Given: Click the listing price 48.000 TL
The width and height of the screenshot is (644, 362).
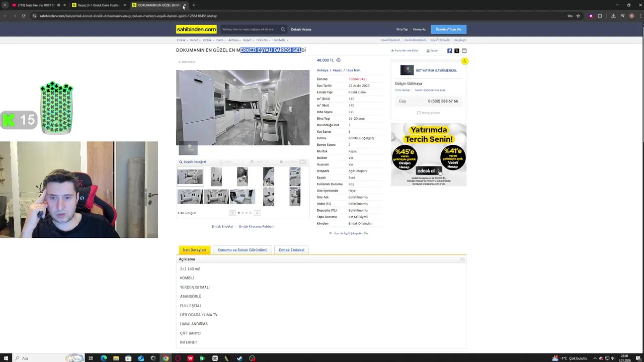Looking at the screenshot, I should coord(325,60).
